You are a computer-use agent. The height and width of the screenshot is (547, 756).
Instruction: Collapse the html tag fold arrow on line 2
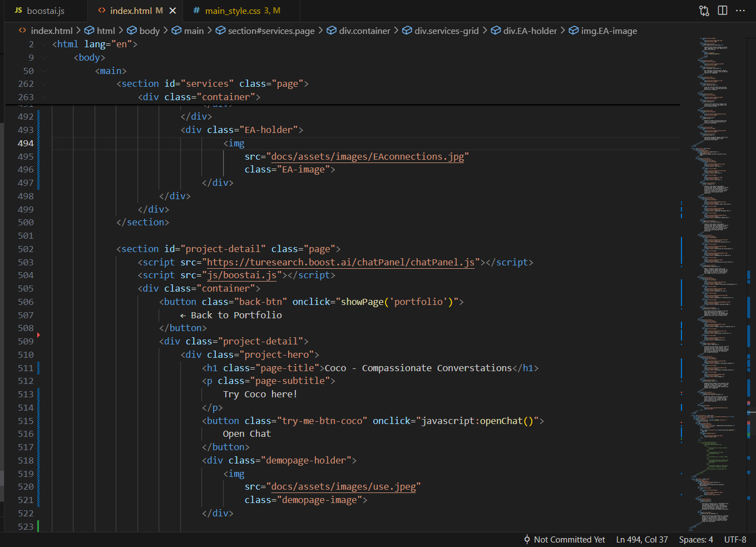[x=45, y=45]
